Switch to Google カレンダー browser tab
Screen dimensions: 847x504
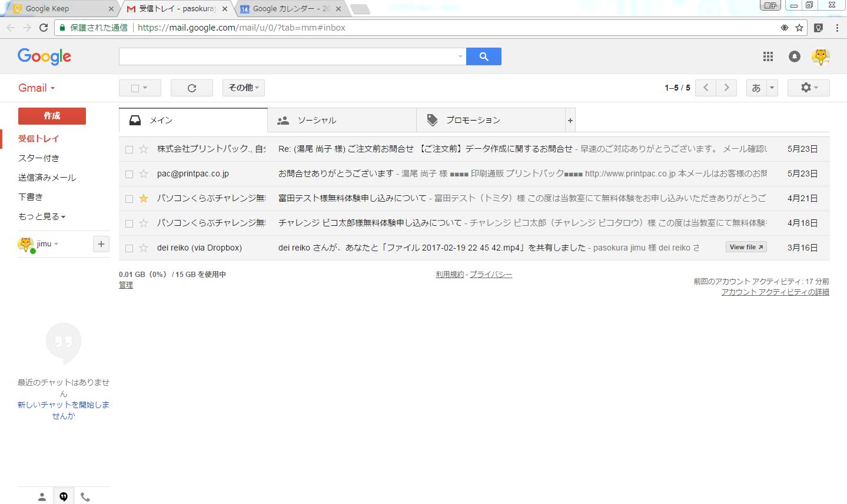click(293, 9)
